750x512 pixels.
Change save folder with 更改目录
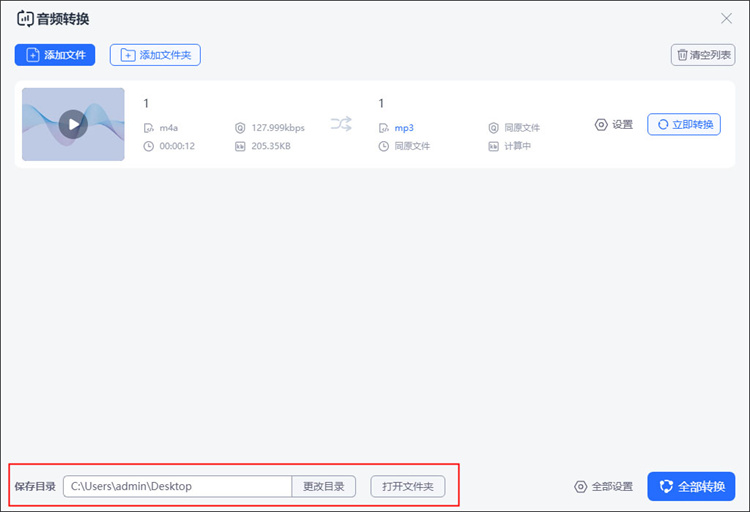(324, 487)
